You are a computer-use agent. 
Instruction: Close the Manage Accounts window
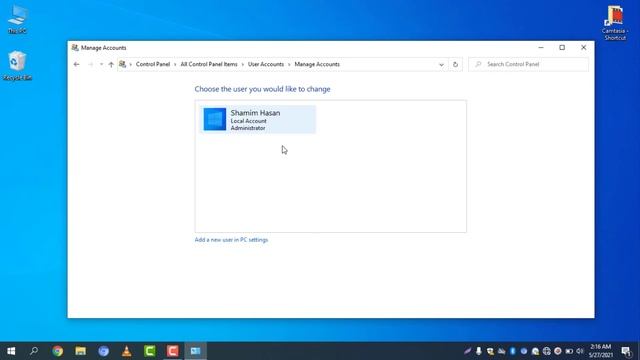pos(584,47)
